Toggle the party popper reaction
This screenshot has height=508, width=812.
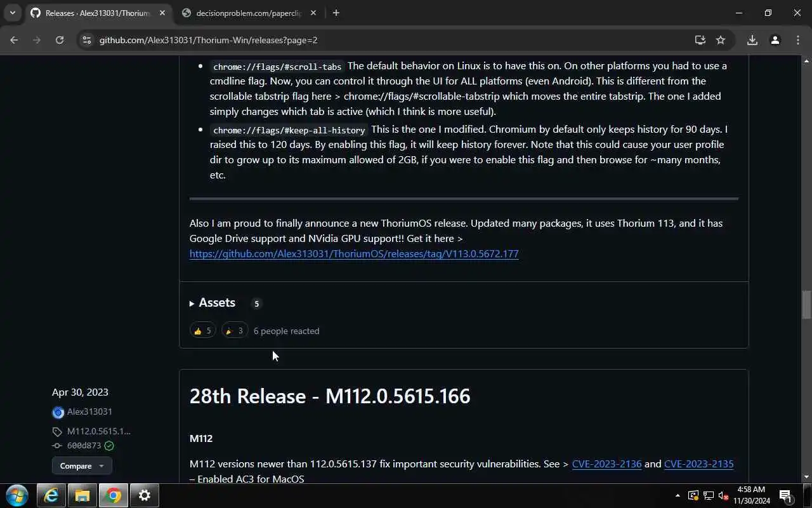pyautogui.click(x=235, y=331)
